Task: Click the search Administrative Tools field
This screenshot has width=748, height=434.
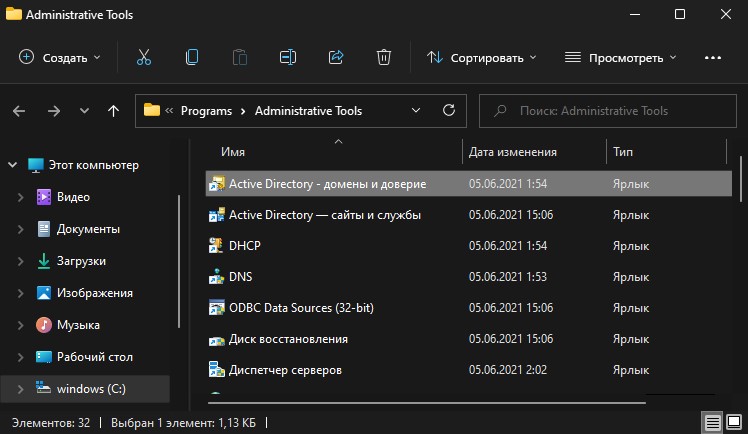Action: pos(608,111)
